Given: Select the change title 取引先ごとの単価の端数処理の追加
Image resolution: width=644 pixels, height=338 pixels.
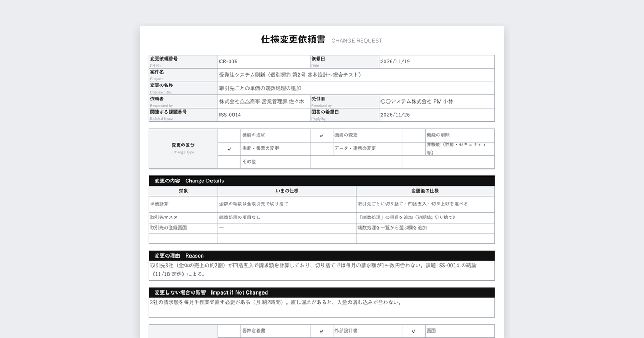Looking at the screenshot, I should click(356, 89).
